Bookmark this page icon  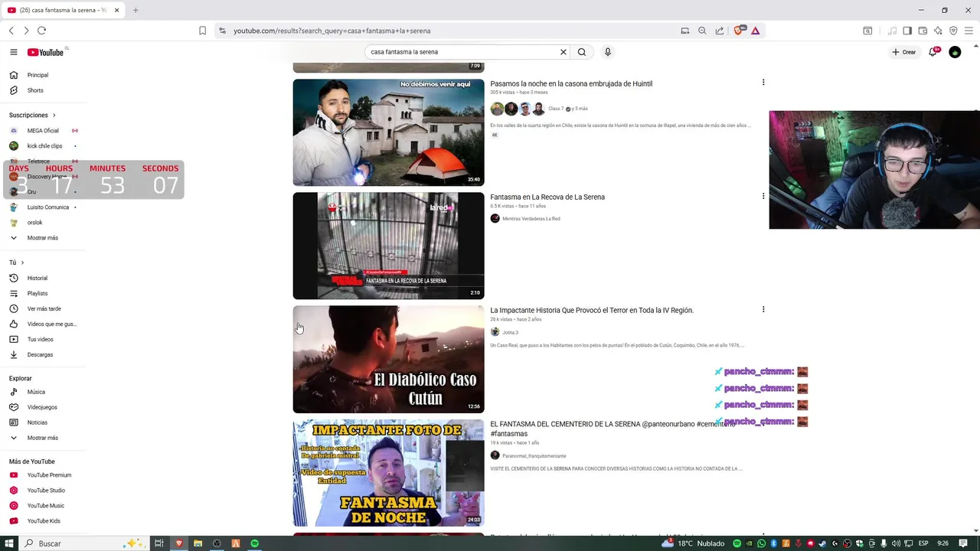[203, 31]
